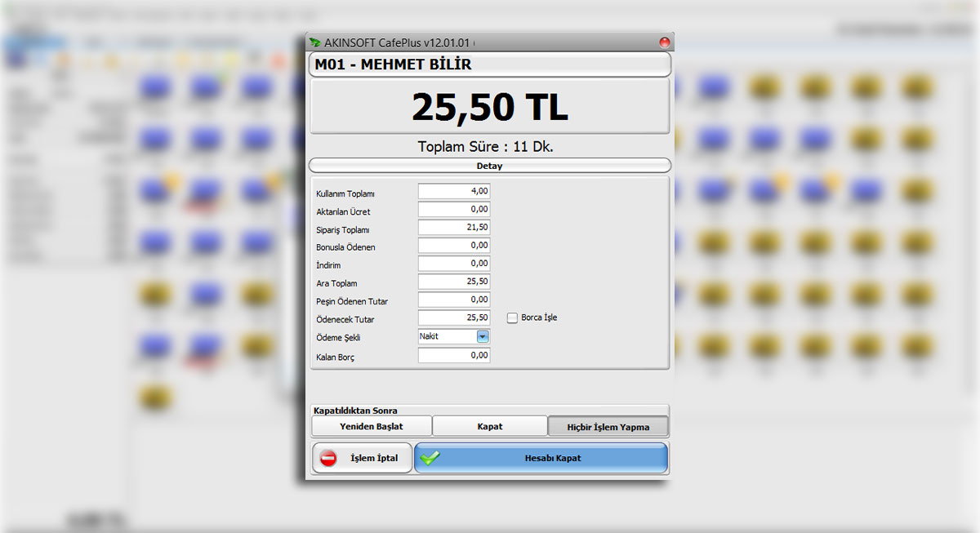
Task: Select the Ödenecek Tutar amount field
Action: [x=453, y=318]
